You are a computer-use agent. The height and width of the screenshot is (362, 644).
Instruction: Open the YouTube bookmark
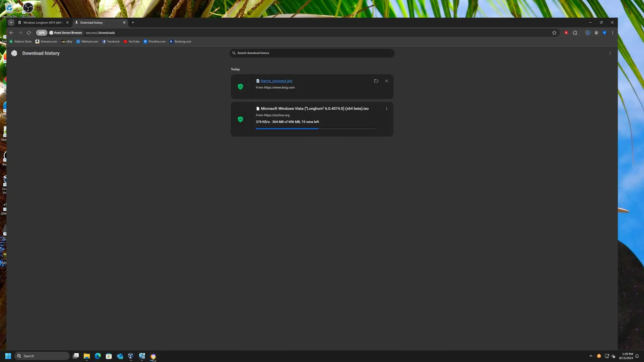(x=132, y=41)
